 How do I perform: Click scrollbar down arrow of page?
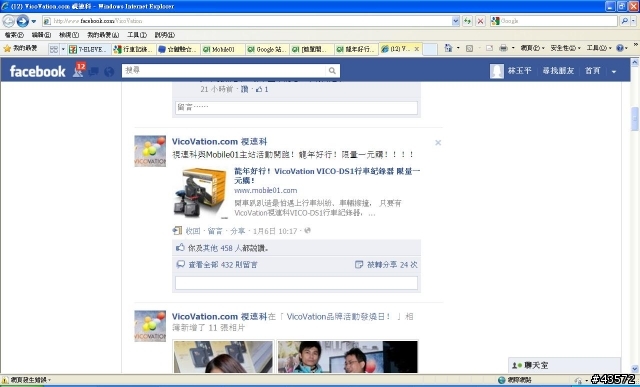[x=635, y=369]
